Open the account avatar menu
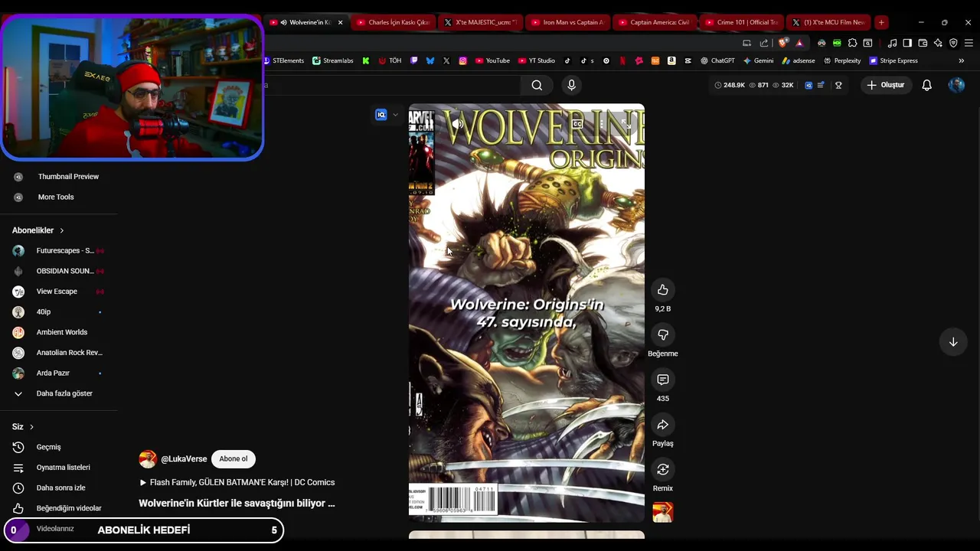The width and height of the screenshot is (980, 551). [x=956, y=85]
